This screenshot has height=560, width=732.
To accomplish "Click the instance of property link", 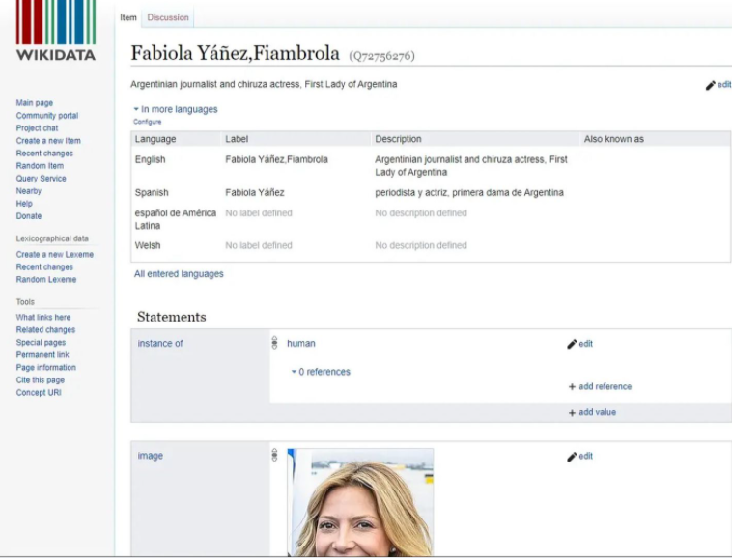I will [x=159, y=343].
